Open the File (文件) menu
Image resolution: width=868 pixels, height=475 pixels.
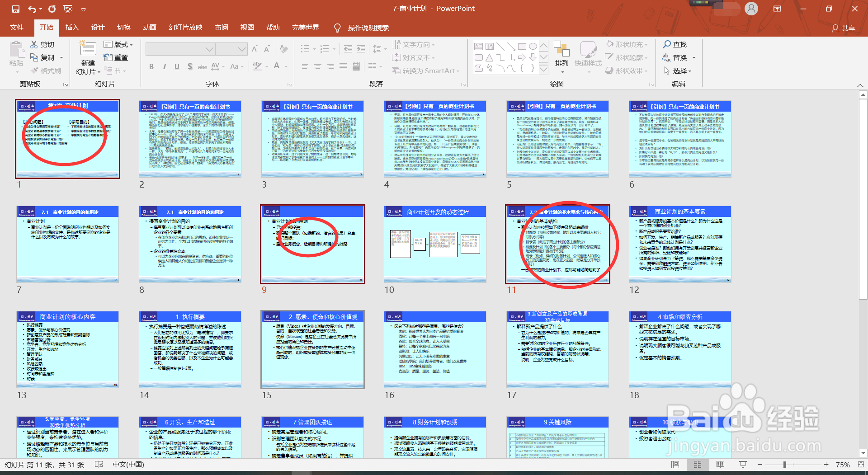tap(17, 28)
